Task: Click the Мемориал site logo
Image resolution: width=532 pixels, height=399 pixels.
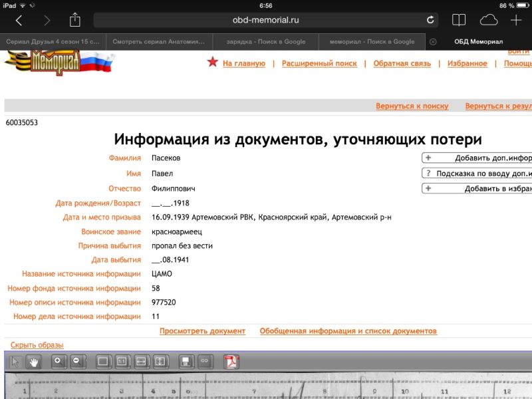Action: 59,63
